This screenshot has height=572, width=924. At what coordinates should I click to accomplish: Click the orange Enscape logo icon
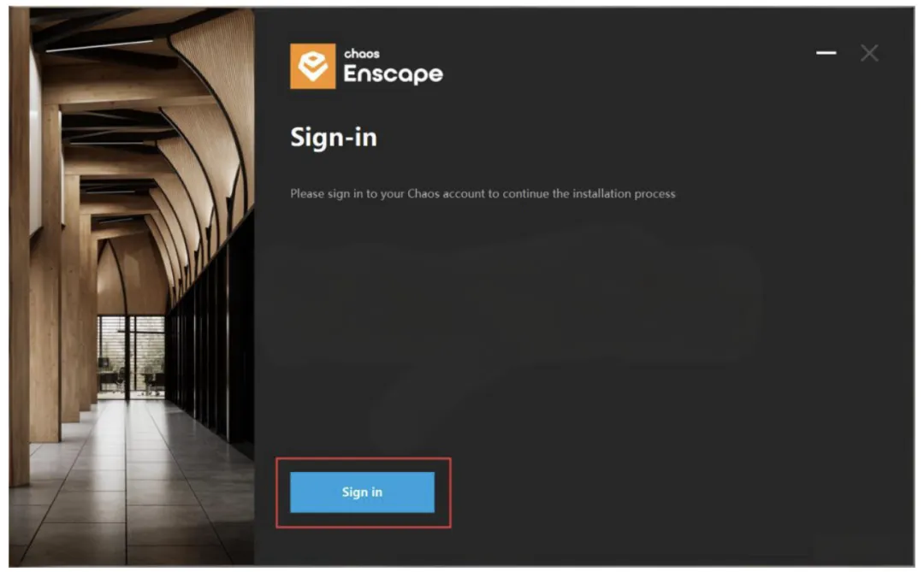pyautogui.click(x=313, y=66)
